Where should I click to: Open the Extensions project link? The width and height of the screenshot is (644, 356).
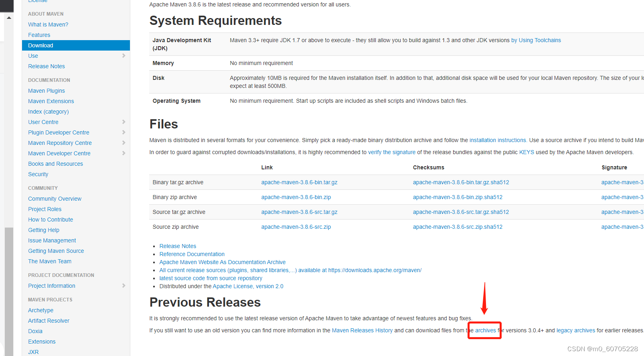pos(42,342)
